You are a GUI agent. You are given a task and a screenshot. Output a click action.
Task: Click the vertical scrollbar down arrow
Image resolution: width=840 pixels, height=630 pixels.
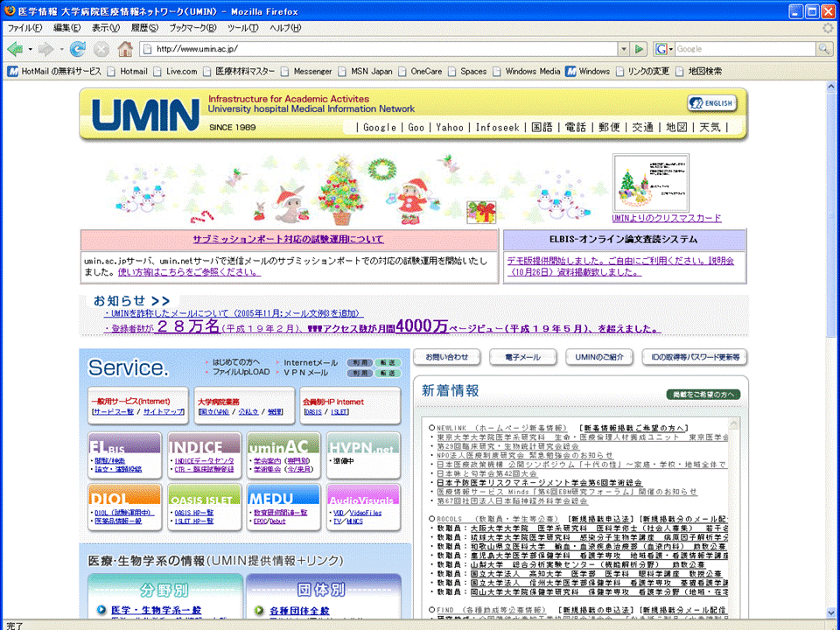[x=831, y=612]
